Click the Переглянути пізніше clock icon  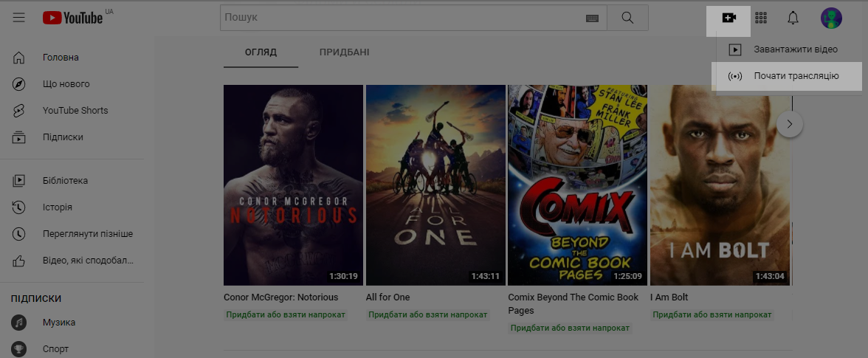tap(19, 233)
